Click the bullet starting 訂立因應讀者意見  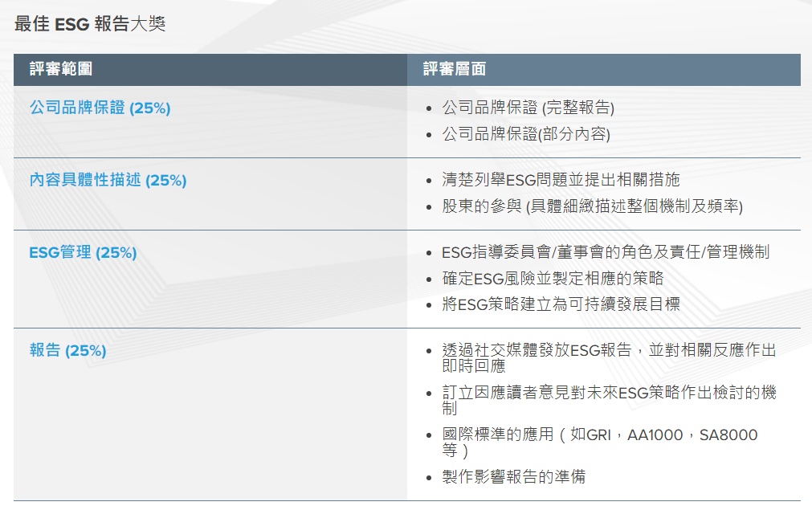pyautogui.click(x=609, y=400)
